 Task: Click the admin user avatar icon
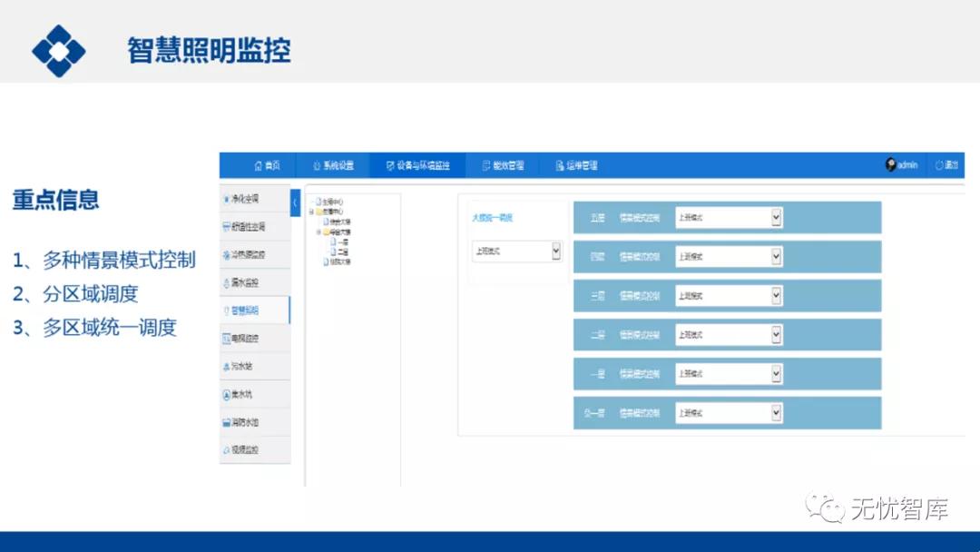tap(891, 165)
